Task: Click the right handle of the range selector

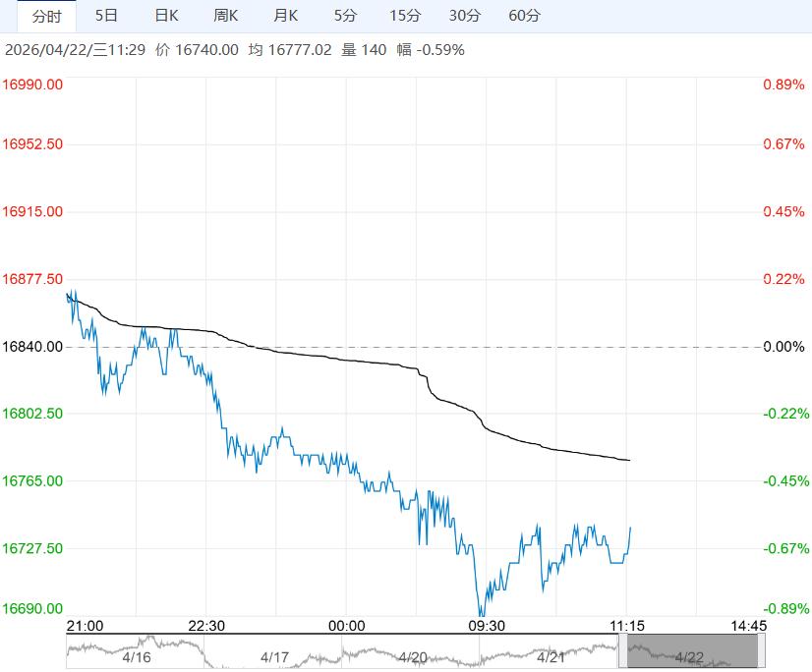Action: tap(761, 650)
